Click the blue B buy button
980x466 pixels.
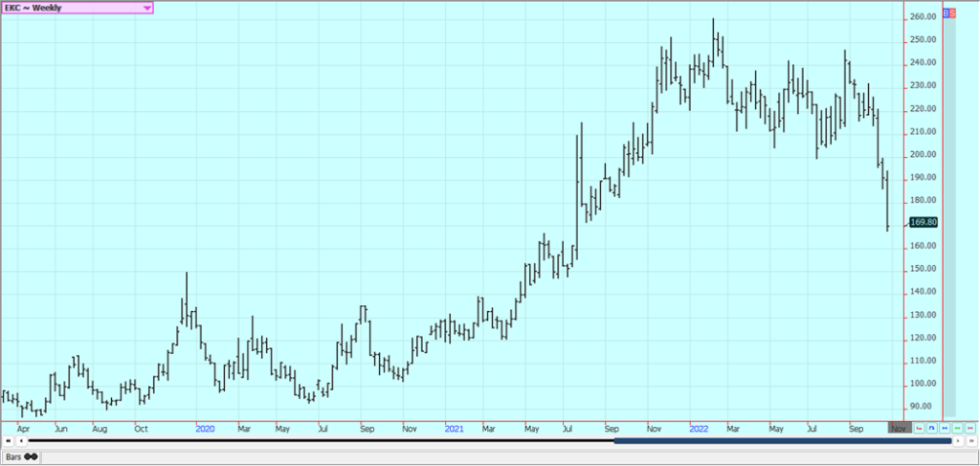click(x=946, y=12)
